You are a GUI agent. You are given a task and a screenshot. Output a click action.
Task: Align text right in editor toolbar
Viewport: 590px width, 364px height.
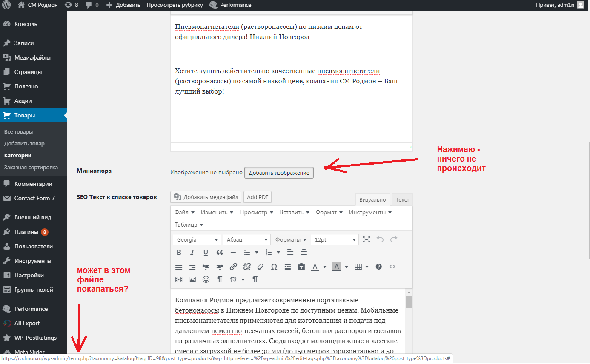tap(192, 267)
